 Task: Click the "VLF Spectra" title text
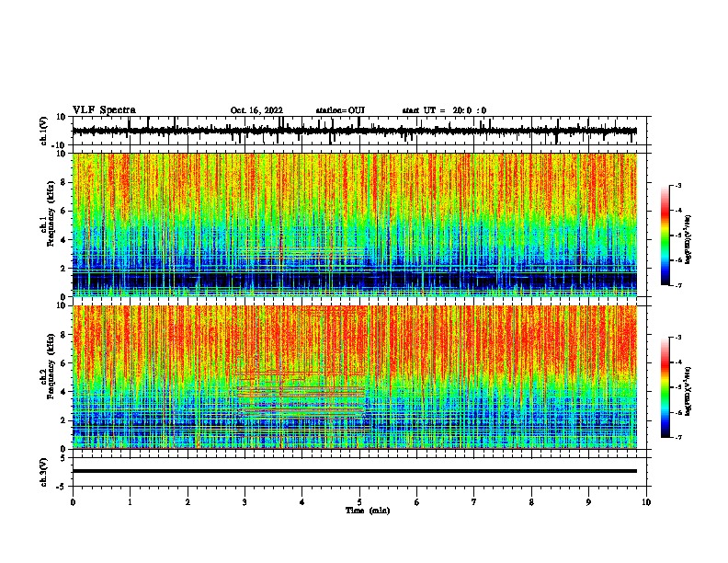coord(104,110)
